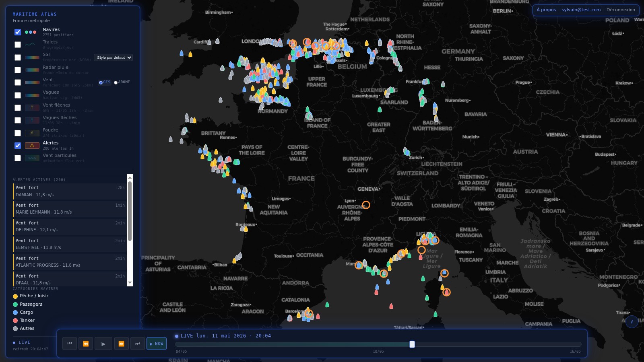Click alerts list scroll down arrow
The height and width of the screenshot is (362, 644).
click(x=130, y=283)
